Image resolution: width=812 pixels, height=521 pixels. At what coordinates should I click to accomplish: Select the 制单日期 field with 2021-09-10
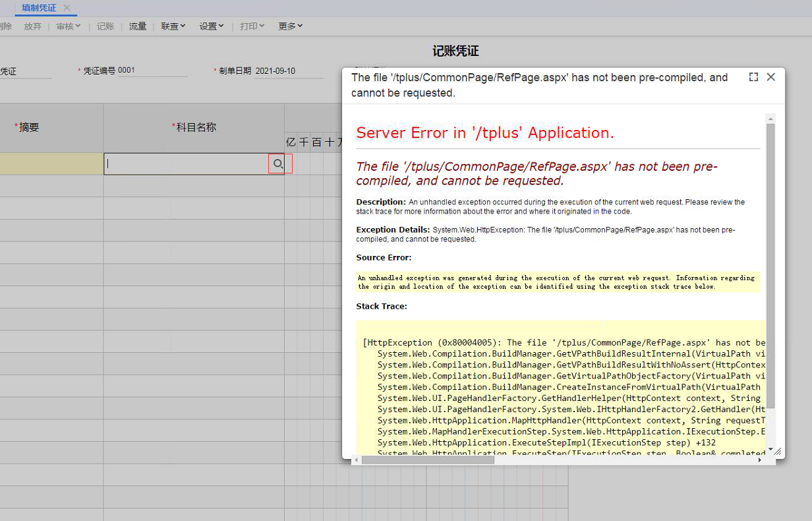[x=289, y=71]
